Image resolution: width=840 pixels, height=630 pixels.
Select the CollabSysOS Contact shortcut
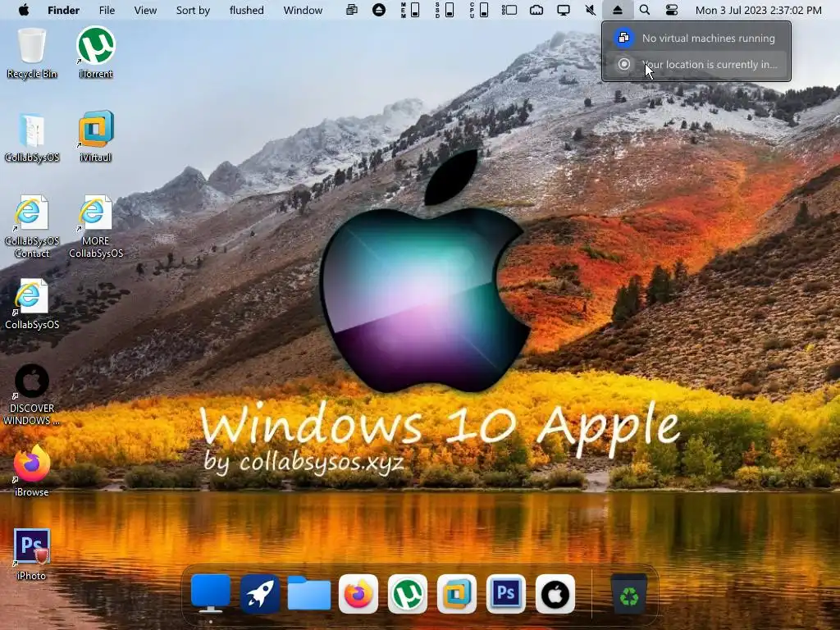tap(32, 227)
